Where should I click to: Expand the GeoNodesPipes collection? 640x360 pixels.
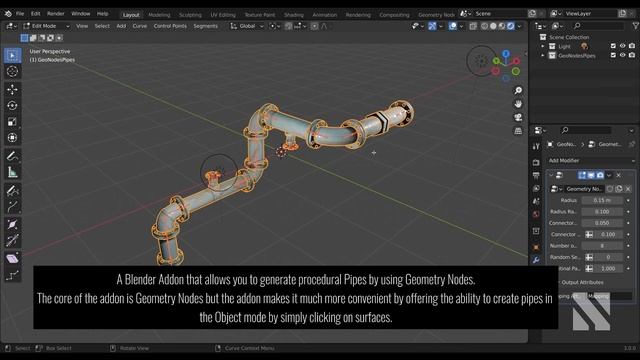[x=543, y=55]
